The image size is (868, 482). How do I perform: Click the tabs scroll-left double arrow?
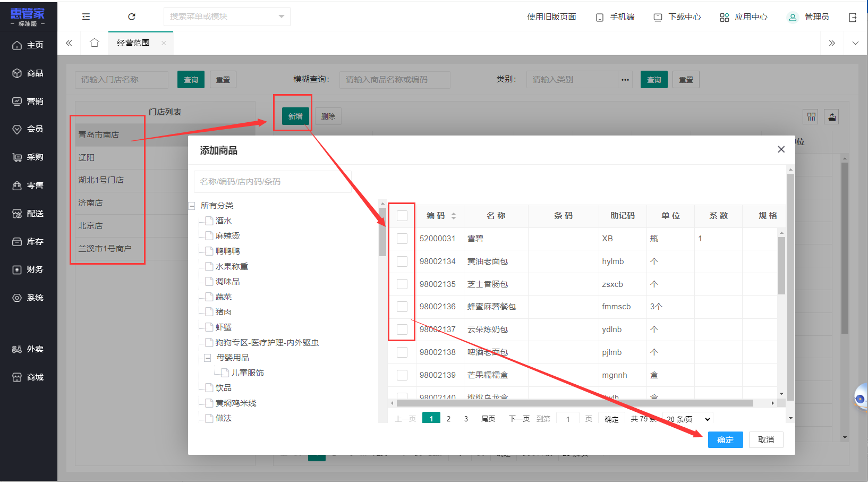tap(69, 43)
